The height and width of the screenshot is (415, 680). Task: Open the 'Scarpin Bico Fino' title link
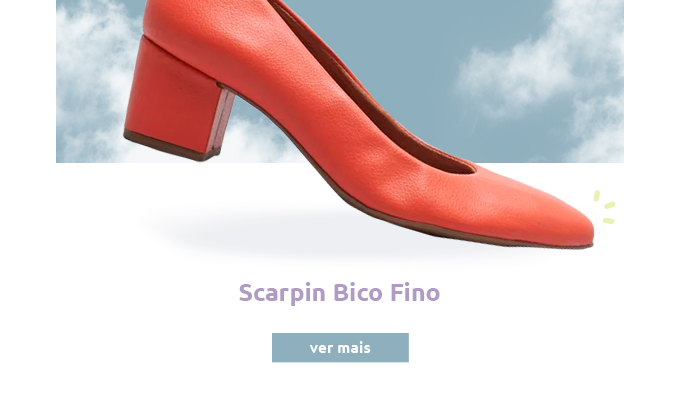pos(340,293)
